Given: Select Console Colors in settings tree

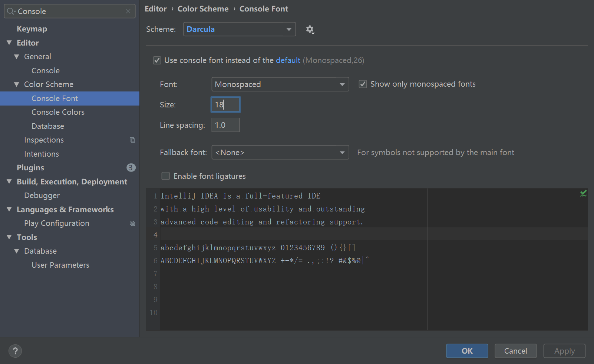Looking at the screenshot, I should point(58,112).
